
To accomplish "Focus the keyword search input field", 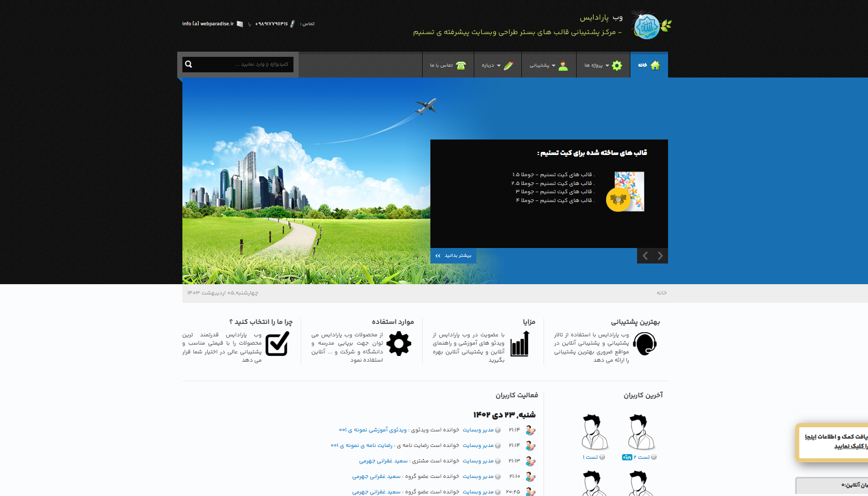I will [243, 65].
